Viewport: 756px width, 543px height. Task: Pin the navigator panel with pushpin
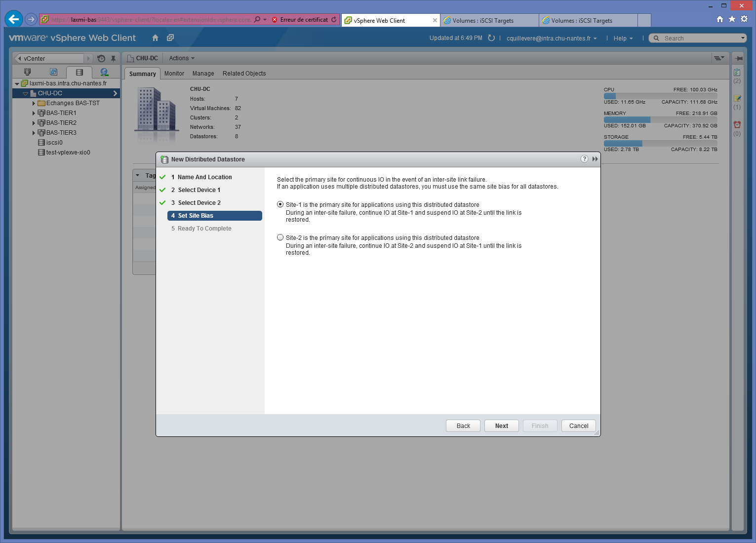[x=113, y=58]
